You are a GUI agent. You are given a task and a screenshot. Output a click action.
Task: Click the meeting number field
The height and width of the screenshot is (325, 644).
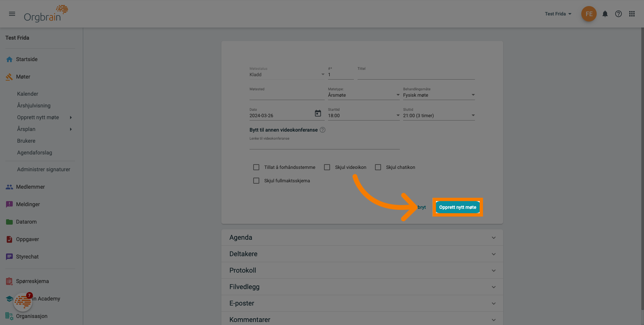click(341, 75)
